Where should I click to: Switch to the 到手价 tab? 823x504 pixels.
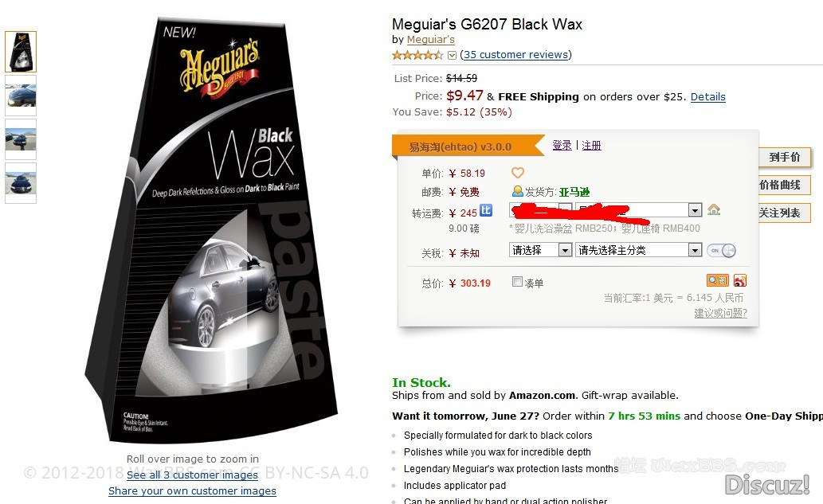pos(784,158)
